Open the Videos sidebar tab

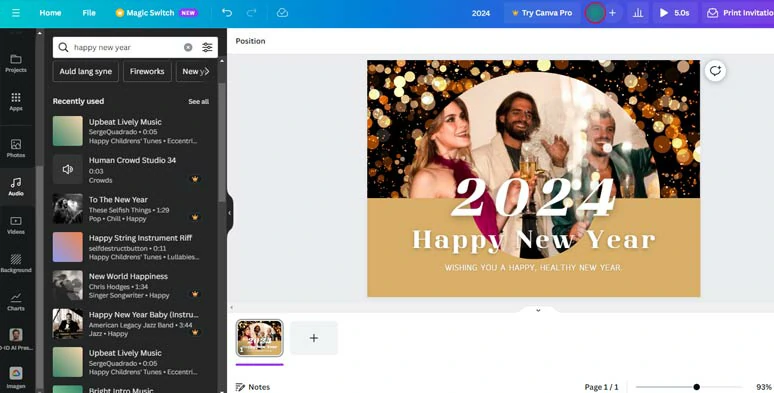point(16,225)
